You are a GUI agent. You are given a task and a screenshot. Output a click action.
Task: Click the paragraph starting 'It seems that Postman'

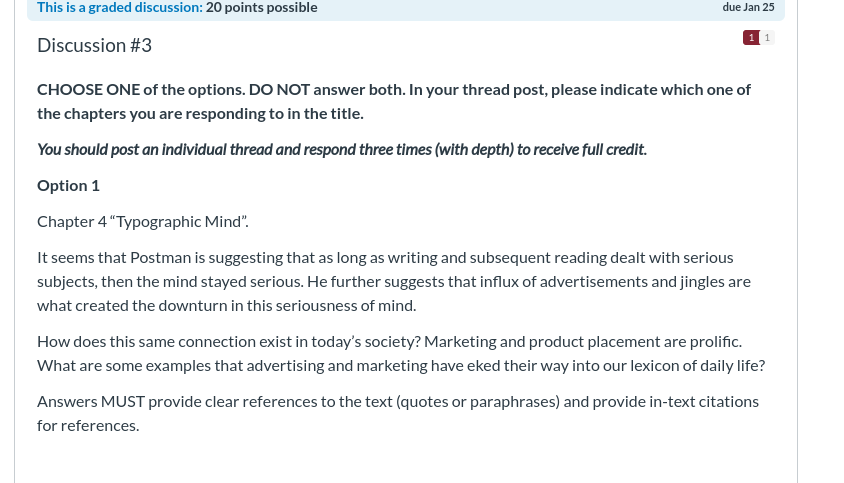click(394, 282)
